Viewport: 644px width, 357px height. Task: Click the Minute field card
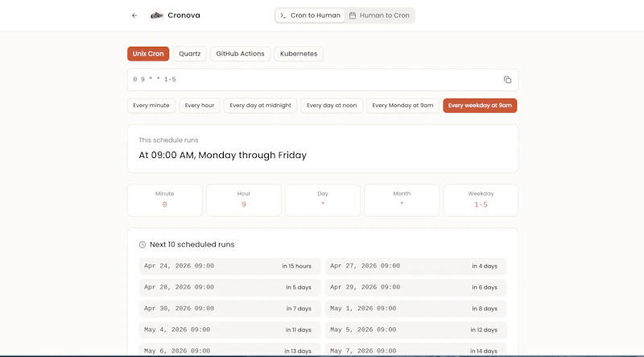[x=165, y=201]
